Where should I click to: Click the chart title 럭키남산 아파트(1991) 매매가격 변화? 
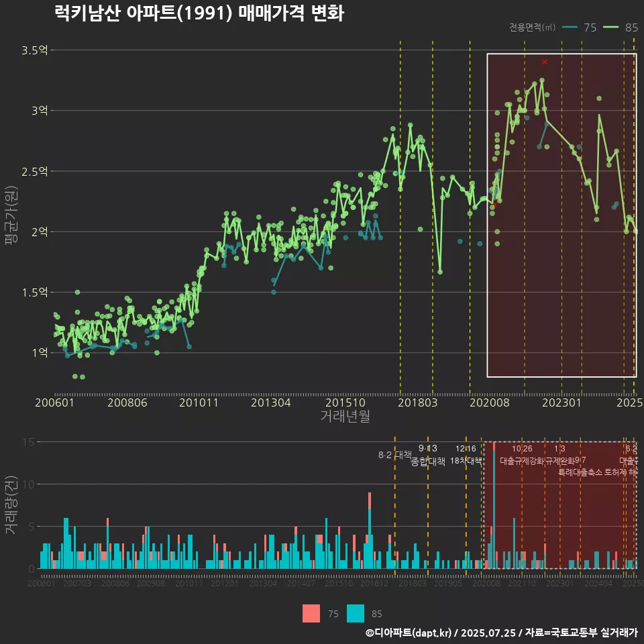[199, 13]
